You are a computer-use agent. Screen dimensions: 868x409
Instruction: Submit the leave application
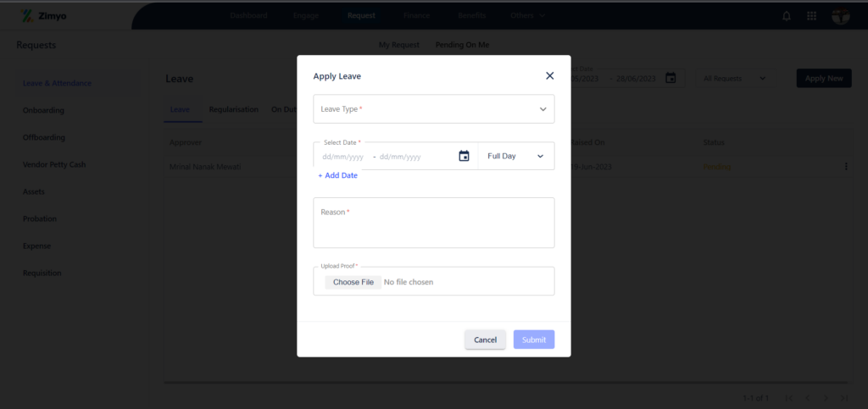tap(534, 340)
